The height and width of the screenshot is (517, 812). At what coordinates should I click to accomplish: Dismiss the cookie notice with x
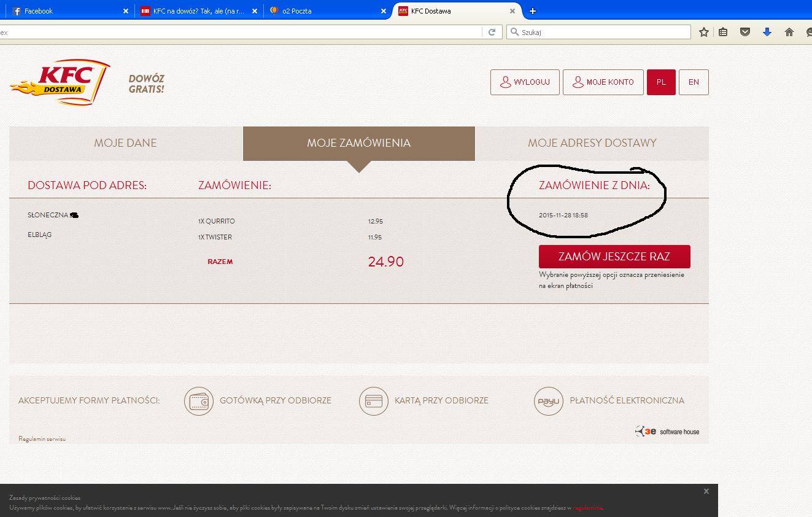(x=706, y=491)
